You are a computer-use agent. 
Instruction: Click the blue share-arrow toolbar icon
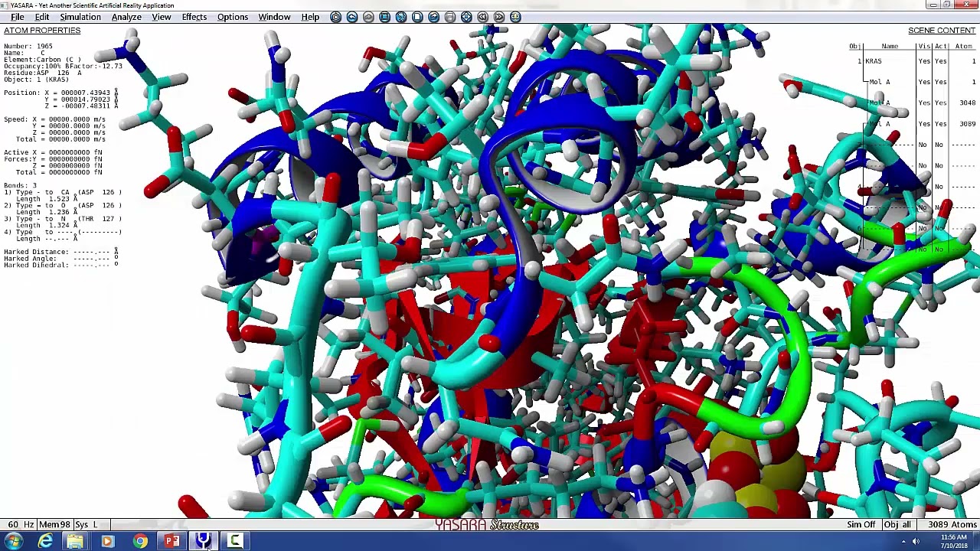[433, 17]
